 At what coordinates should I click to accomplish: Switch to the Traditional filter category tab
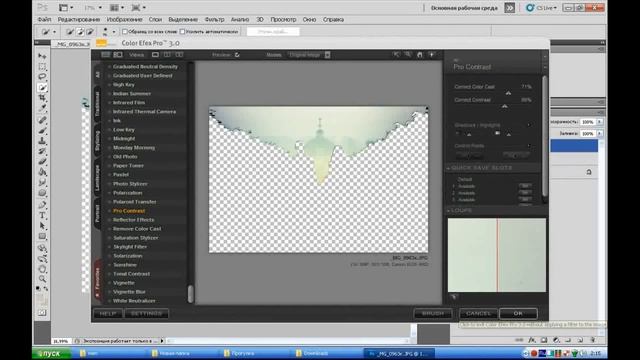[97, 104]
